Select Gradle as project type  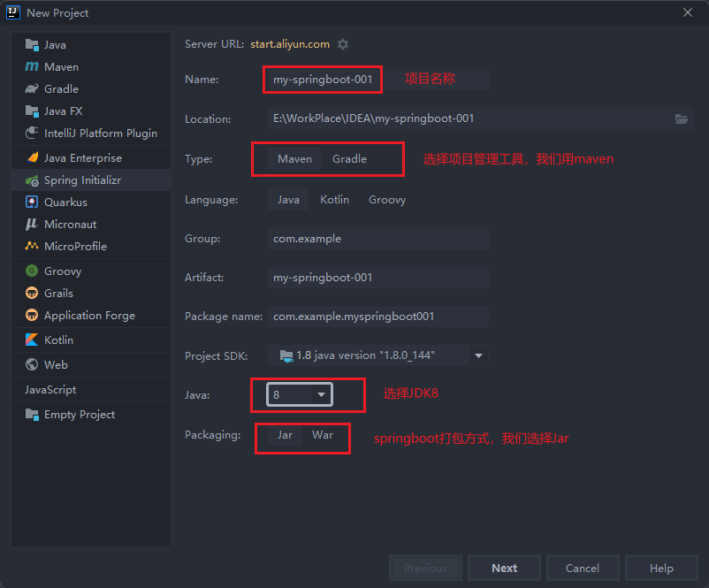pyautogui.click(x=349, y=159)
